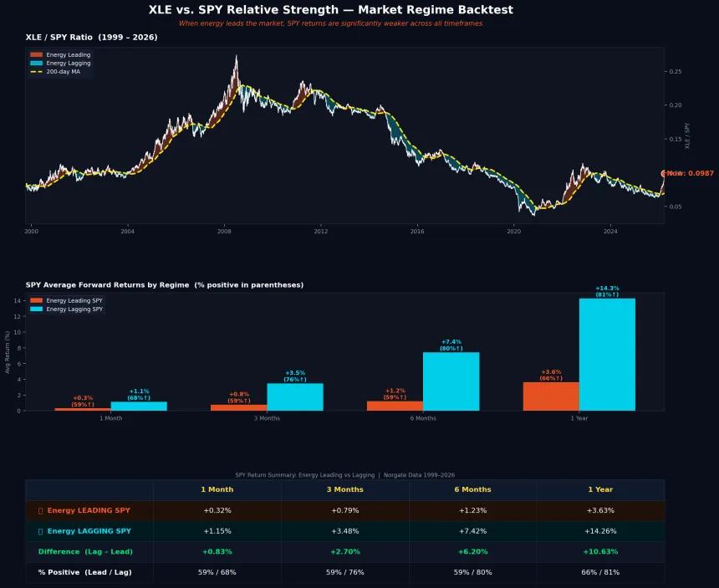This screenshot has width=719, height=588.
Task: Click the orange Energy Leading SPY legend swatch
Action: [x=36, y=300]
